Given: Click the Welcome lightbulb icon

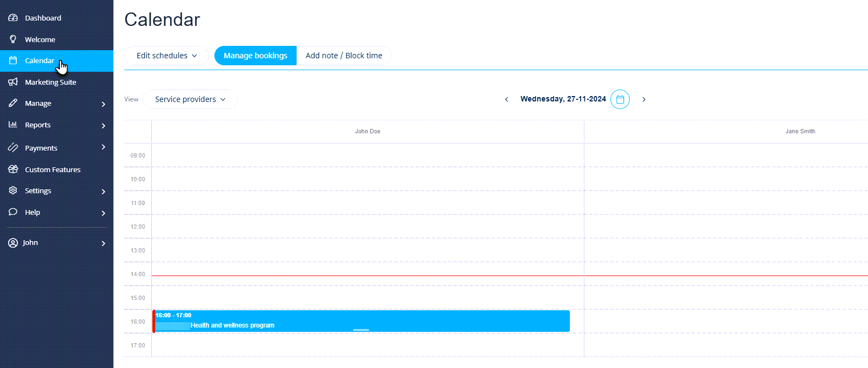Looking at the screenshot, I should [x=13, y=39].
